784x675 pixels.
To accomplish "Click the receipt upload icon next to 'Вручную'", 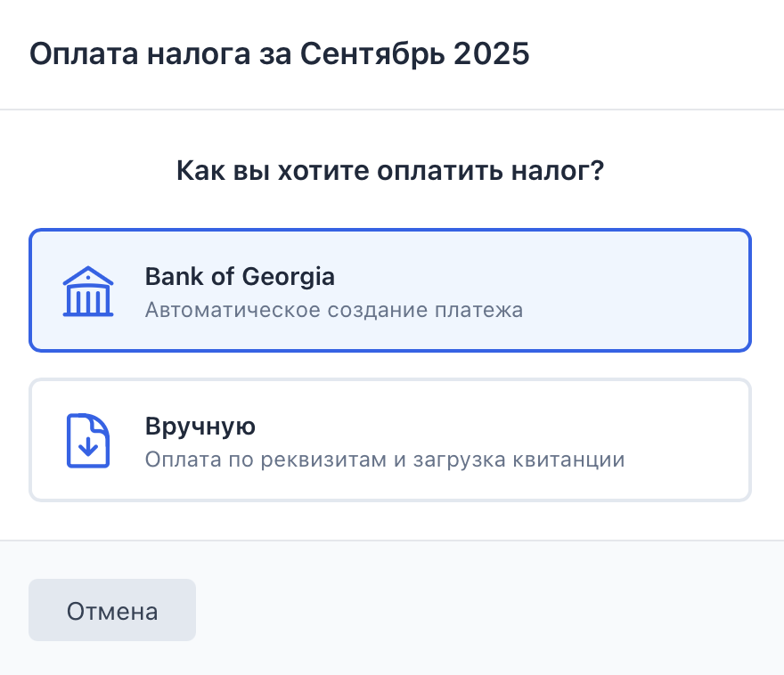I will 87,439.
